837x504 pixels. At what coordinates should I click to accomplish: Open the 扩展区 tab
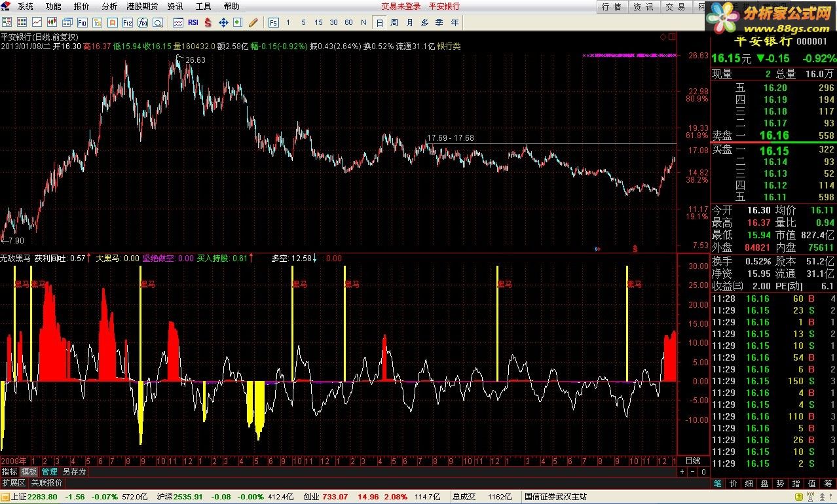pos(13,483)
